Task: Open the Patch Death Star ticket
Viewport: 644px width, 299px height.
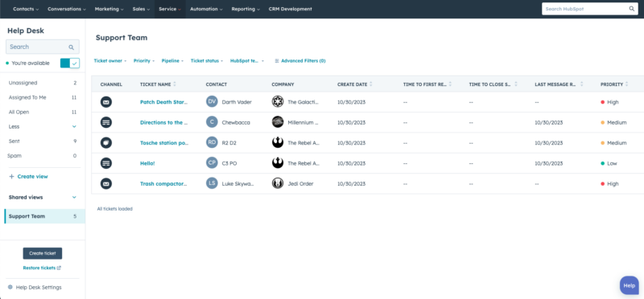Action: point(164,102)
